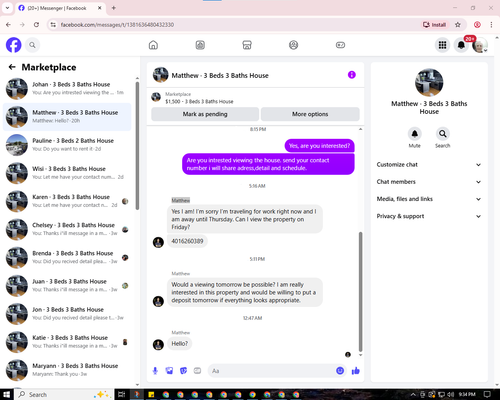Click the 'Hello?' message bubble
The width and height of the screenshot is (500, 400).
tap(180, 344)
